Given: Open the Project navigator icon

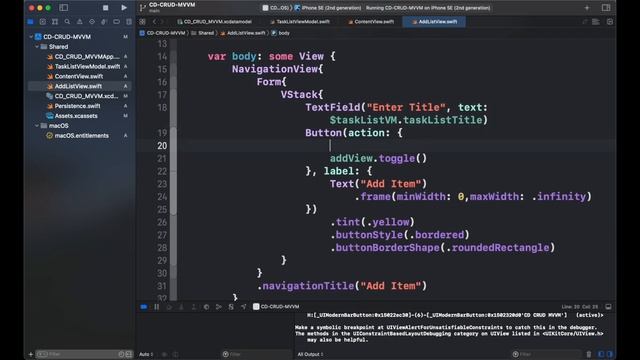Looking at the screenshot, I should click(31, 22).
